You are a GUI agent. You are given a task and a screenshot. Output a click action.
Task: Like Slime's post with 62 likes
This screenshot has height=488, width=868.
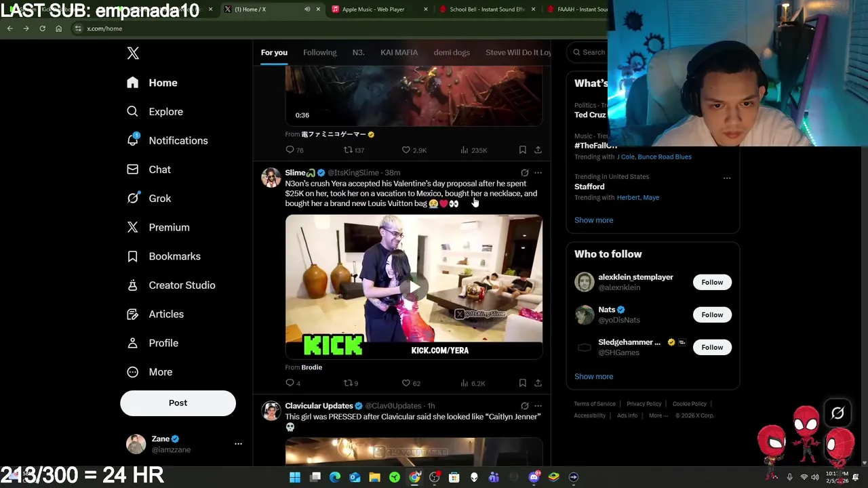411,383
